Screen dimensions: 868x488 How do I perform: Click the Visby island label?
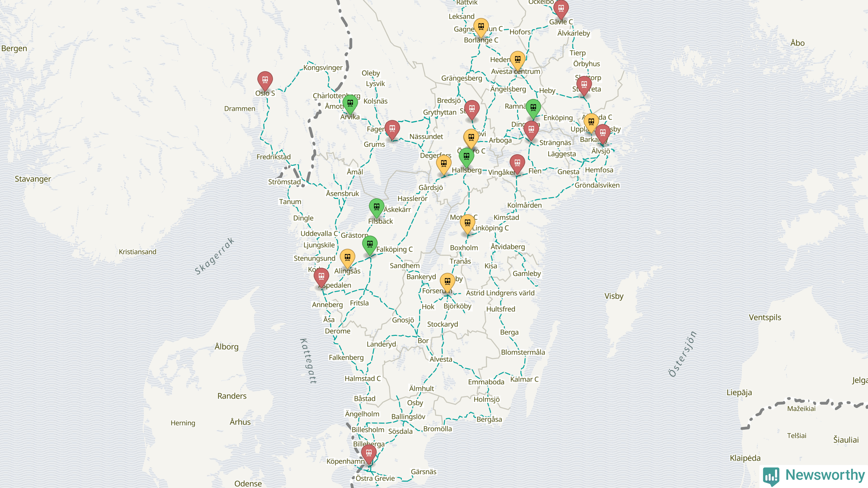[x=614, y=296]
